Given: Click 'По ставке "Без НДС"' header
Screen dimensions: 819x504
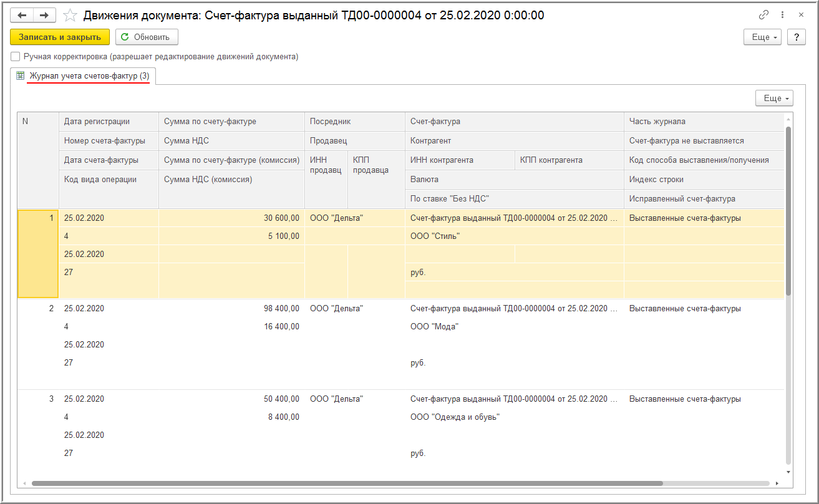Looking at the screenshot, I should coord(515,199).
